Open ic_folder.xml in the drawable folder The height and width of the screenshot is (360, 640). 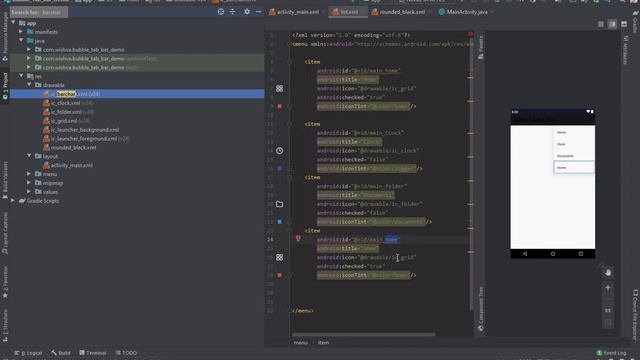pyautogui.click(x=66, y=112)
